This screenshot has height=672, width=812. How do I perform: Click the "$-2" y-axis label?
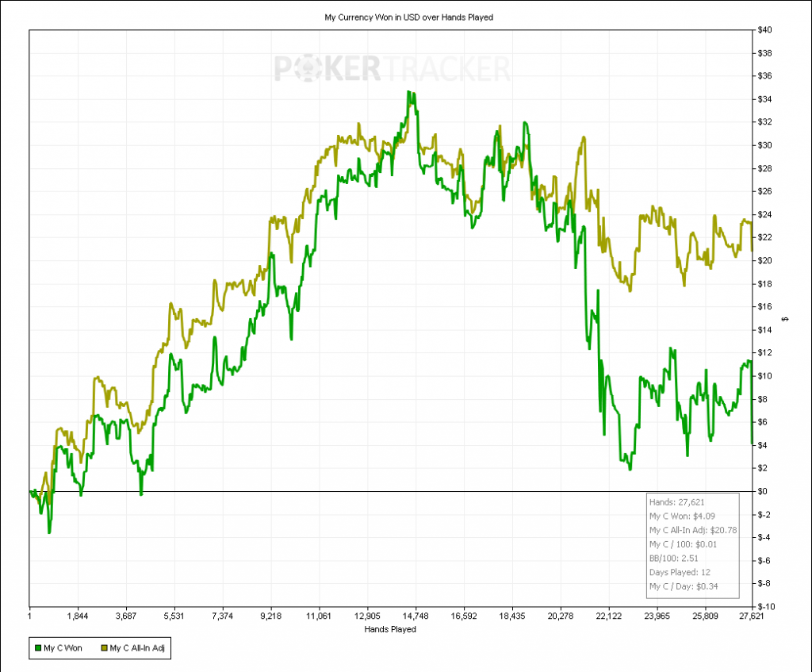pyautogui.click(x=764, y=514)
